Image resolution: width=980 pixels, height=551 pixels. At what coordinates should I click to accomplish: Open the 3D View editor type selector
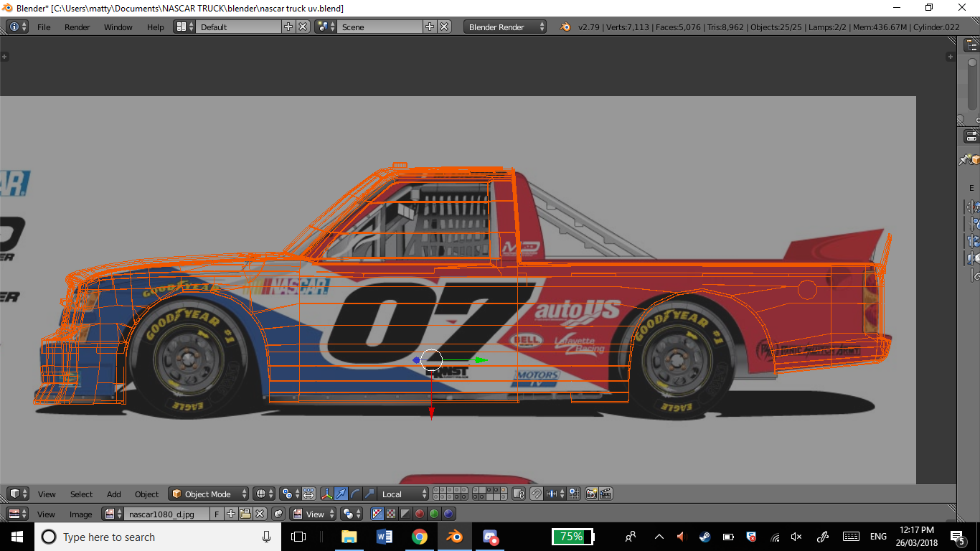tap(17, 494)
